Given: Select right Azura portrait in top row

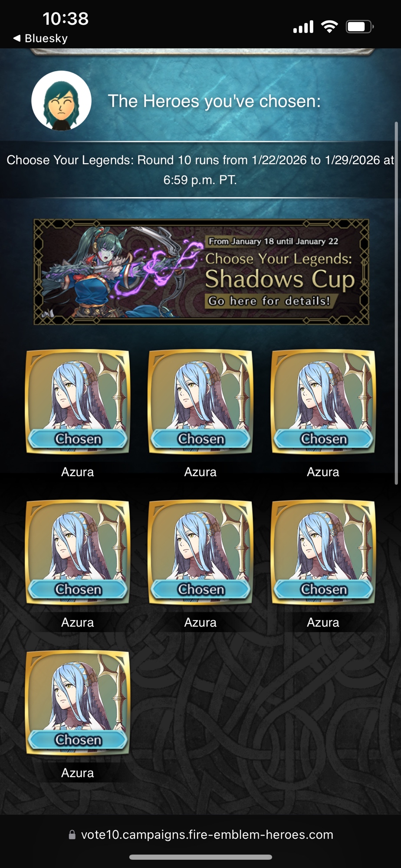Looking at the screenshot, I should pos(323,401).
